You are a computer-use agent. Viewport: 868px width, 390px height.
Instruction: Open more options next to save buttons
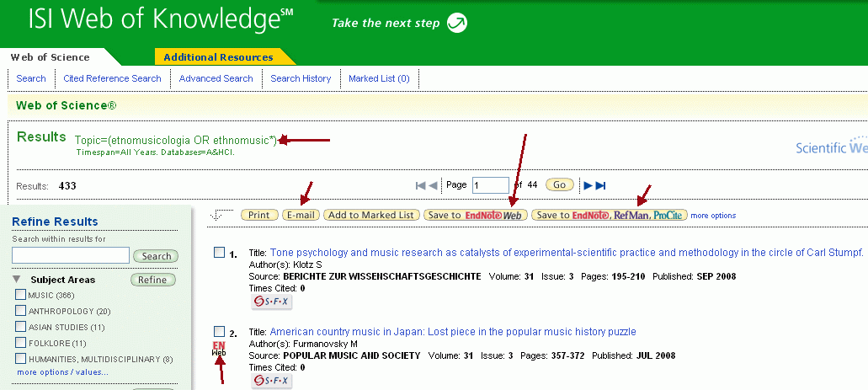713,216
